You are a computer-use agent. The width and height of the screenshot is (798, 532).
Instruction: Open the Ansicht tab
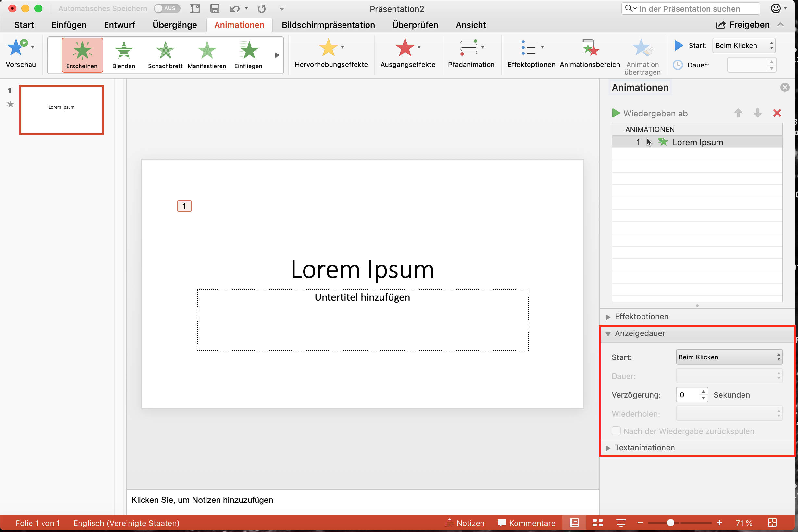pos(471,25)
